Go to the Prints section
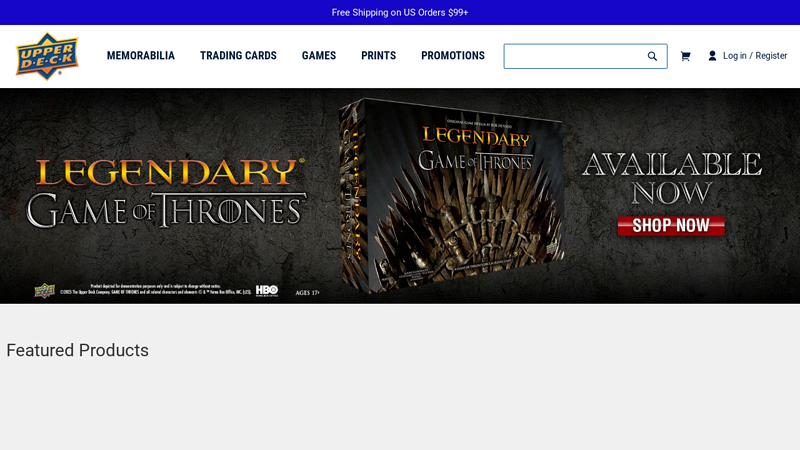 [x=378, y=56]
